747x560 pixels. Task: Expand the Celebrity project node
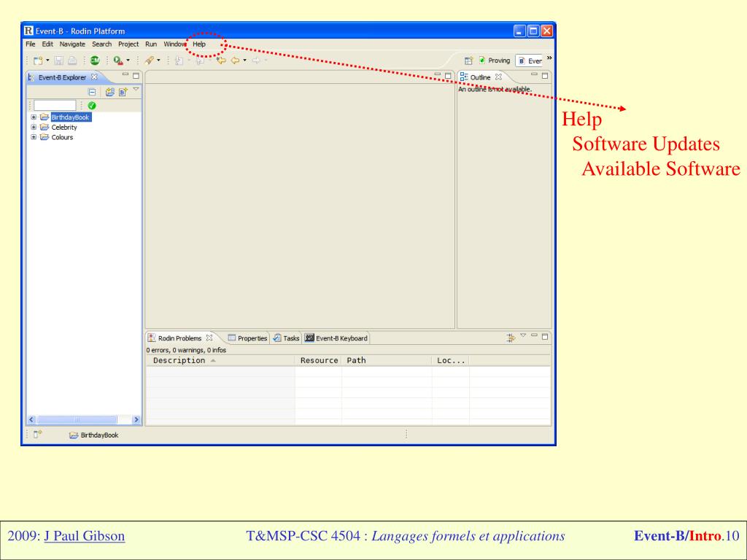pos(34,127)
